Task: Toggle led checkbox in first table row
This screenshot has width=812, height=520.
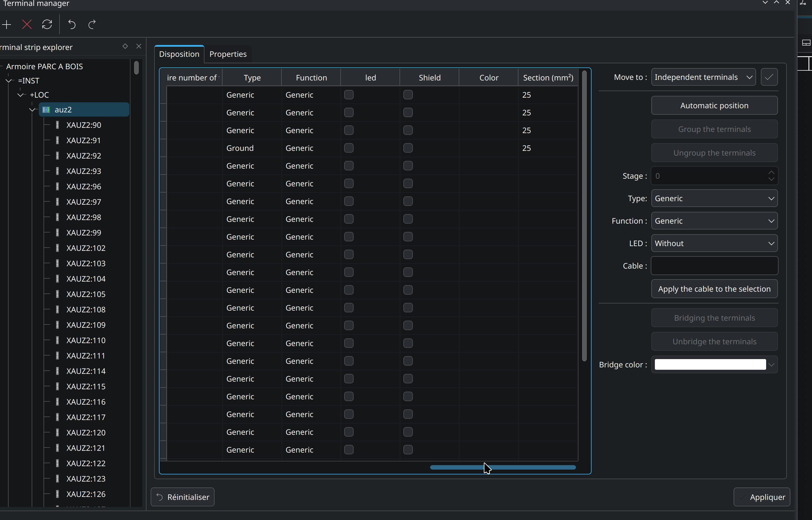Action: click(x=349, y=95)
